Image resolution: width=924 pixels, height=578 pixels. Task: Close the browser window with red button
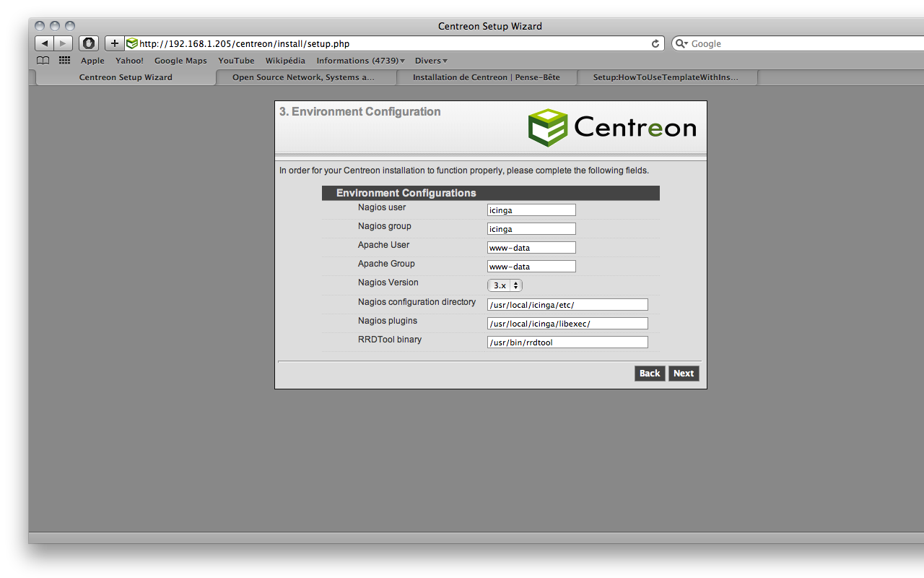pos(40,26)
